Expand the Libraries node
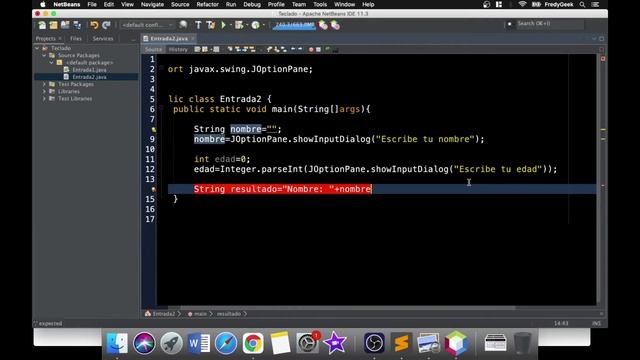 click(x=44, y=91)
